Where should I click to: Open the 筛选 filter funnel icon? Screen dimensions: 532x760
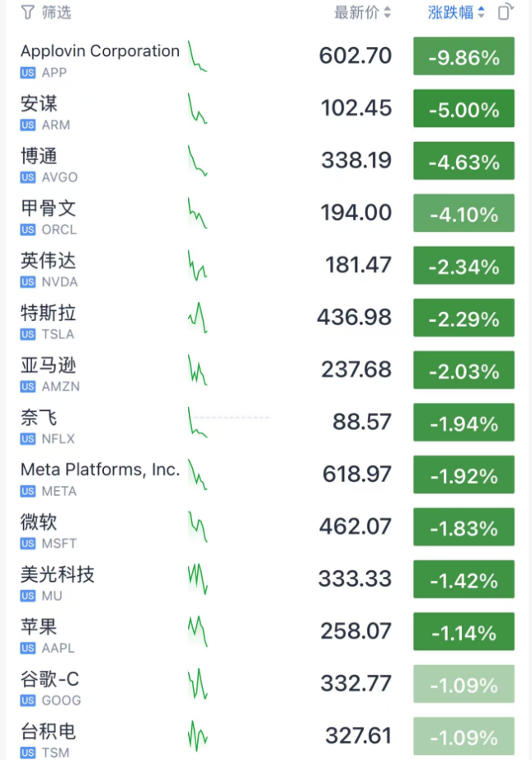click(x=28, y=12)
